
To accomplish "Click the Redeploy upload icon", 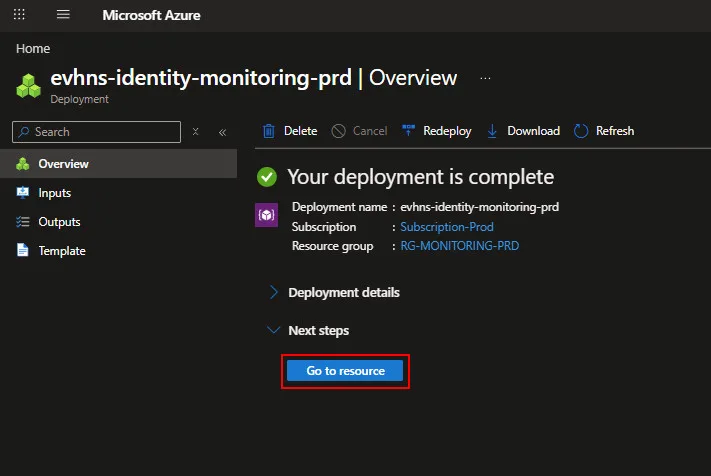I will 409,131.
